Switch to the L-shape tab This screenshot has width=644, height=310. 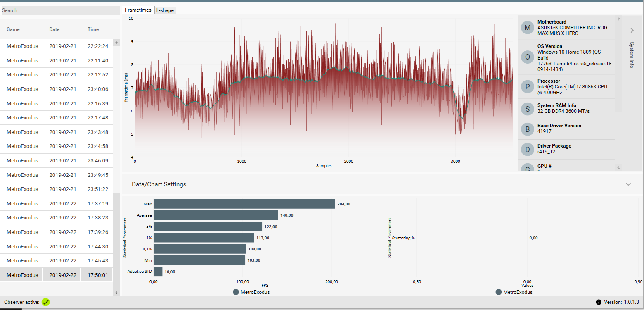click(165, 10)
